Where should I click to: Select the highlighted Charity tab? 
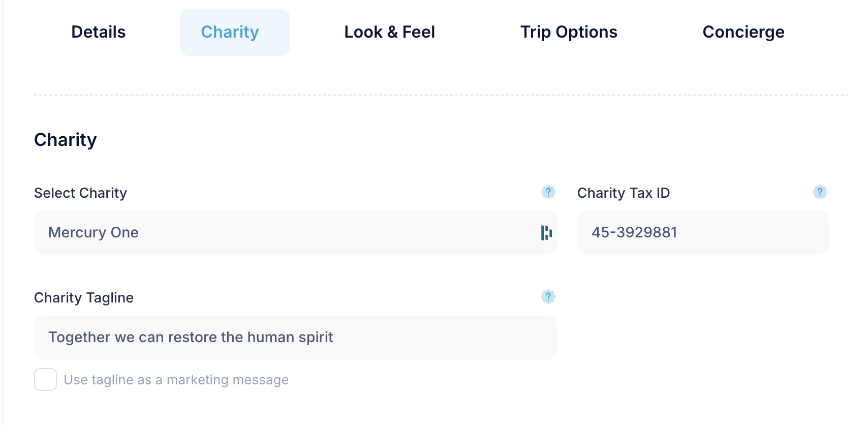[x=235, y=32]
